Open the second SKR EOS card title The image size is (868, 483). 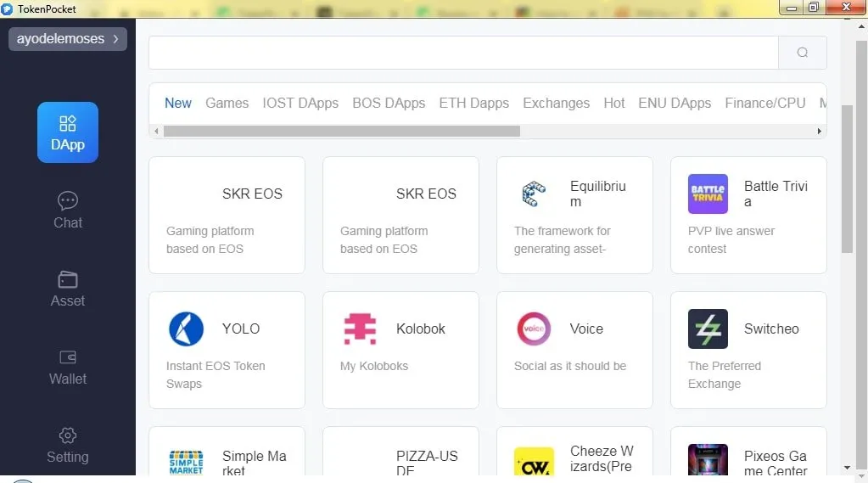tap(426, 194)
